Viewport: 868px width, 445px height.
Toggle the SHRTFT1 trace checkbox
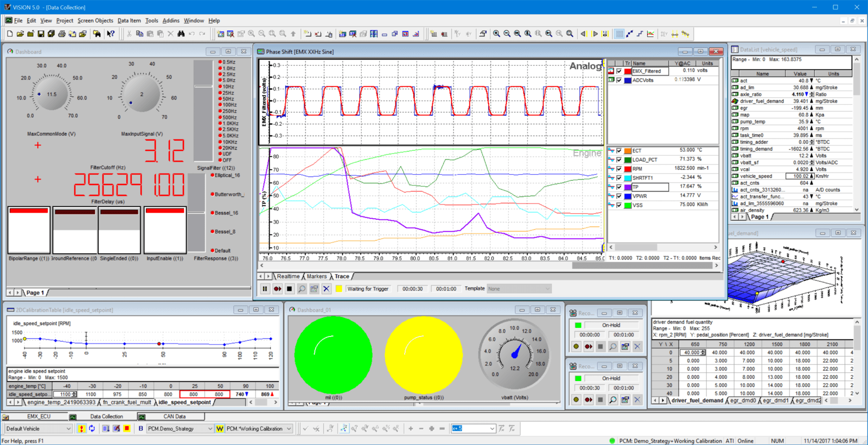(619, 178)
